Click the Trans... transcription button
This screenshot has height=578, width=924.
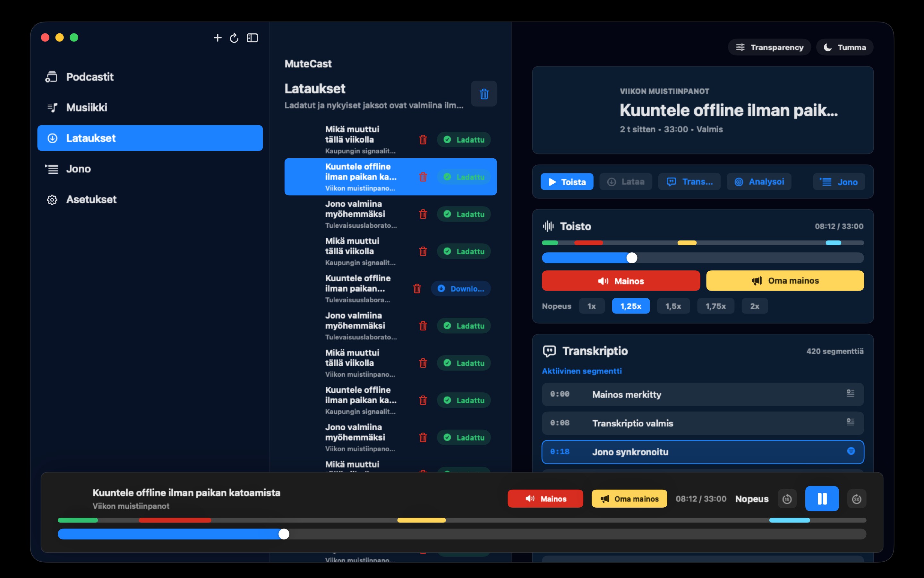tap(689, 181)
